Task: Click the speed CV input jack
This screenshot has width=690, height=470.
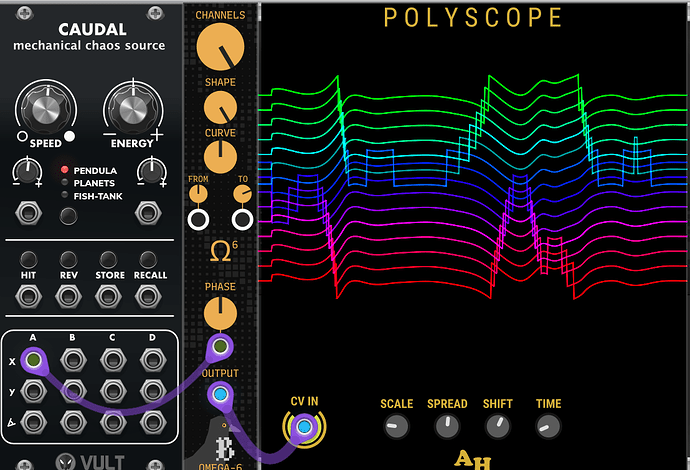Action: click(29, 213)
